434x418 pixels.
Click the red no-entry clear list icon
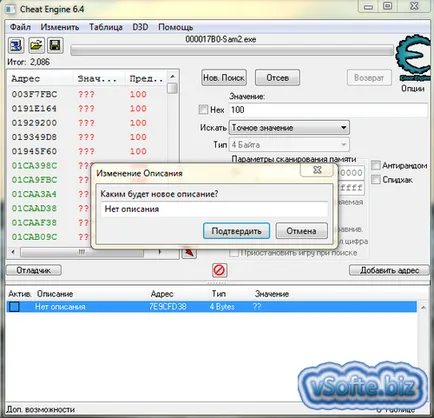click(219, 270)
